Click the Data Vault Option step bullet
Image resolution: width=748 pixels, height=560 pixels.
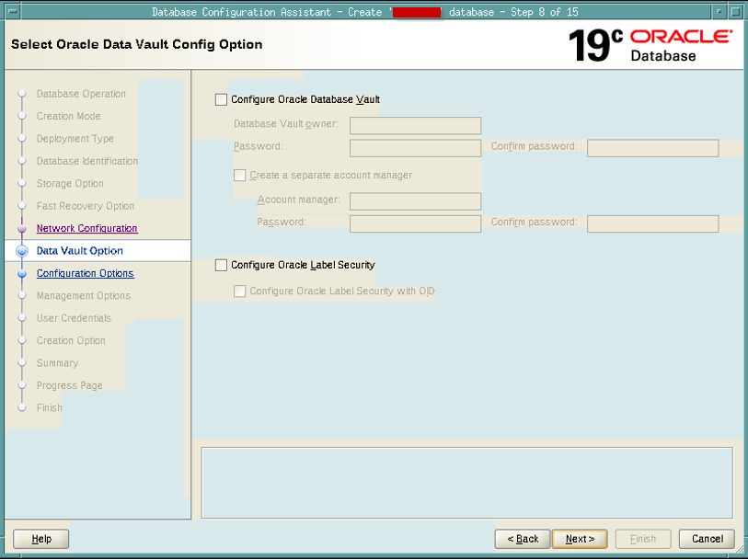[x=22, y=251]
